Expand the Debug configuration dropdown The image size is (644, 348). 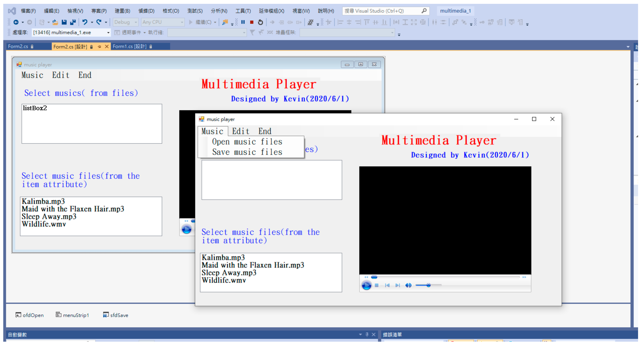[x=136, y=22]
